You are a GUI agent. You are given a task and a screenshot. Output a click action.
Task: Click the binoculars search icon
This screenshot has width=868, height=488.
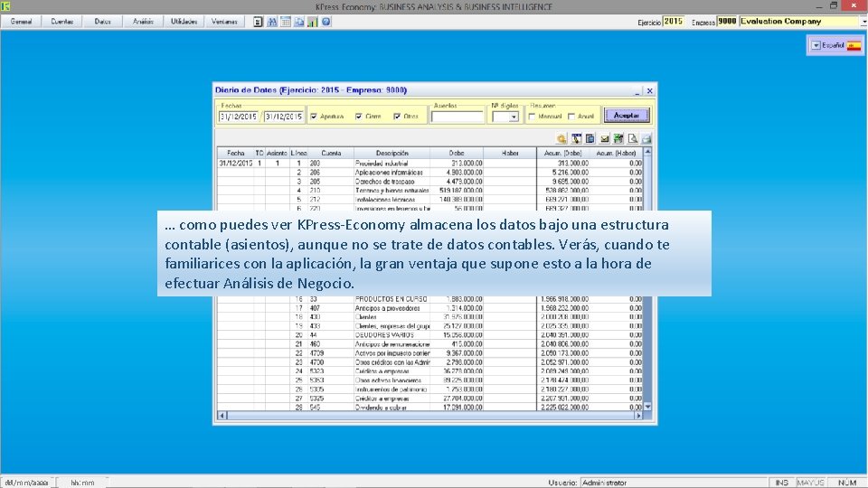tap(272, 22)
